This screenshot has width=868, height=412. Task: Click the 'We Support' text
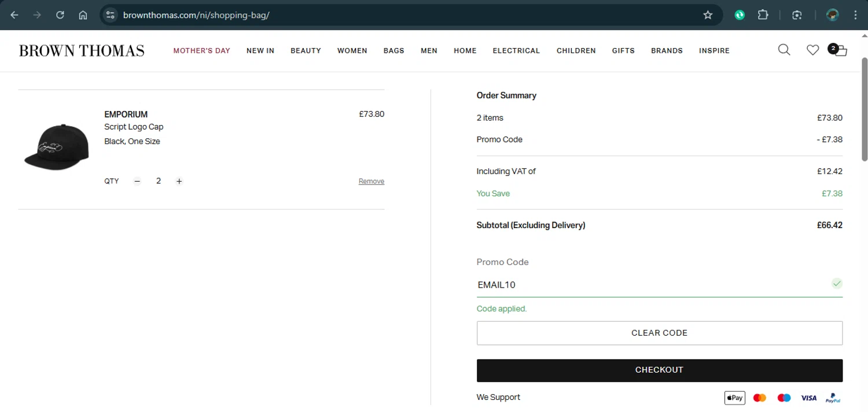[498, 397]
